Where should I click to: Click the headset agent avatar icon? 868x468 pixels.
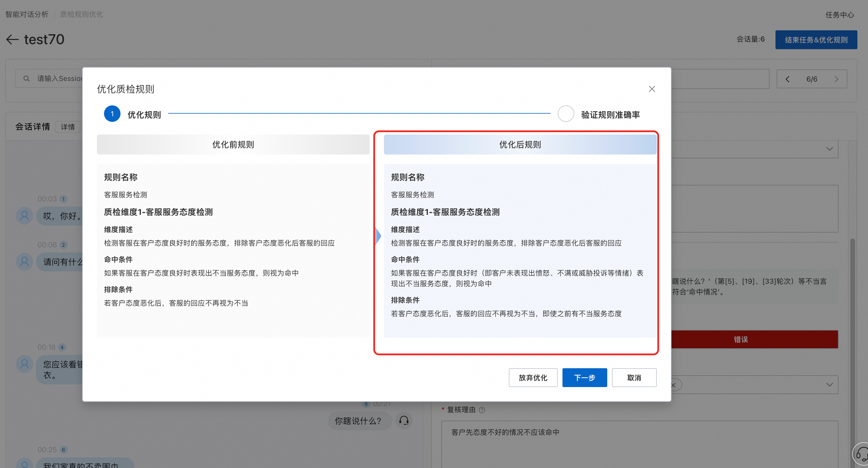coord(404,421)
